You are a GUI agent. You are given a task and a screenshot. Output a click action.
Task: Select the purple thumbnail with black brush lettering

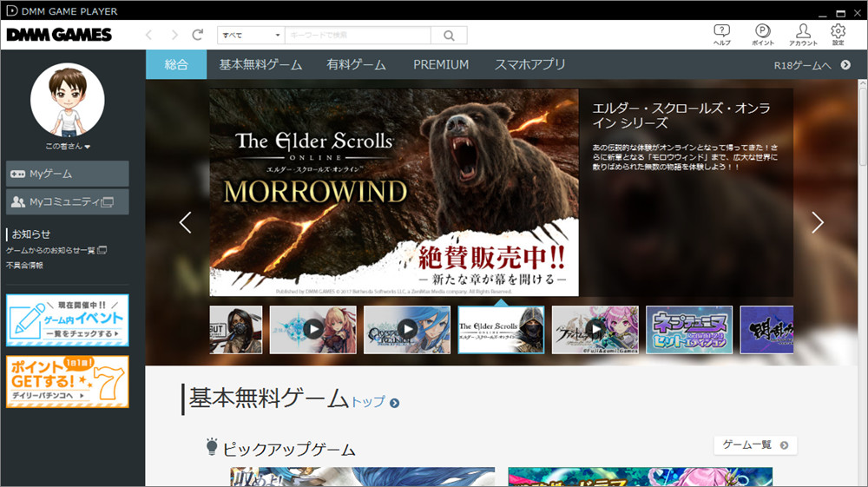point(766,330)
